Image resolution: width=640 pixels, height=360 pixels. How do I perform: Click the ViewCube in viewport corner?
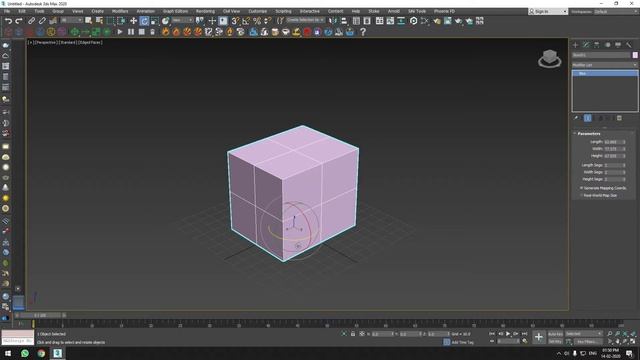click(x=550, y=58)
